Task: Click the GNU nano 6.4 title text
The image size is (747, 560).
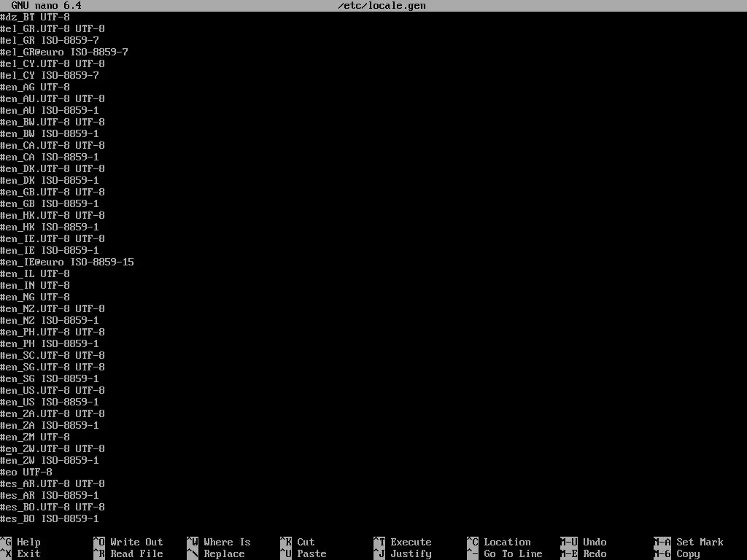Action: [46, 6]
